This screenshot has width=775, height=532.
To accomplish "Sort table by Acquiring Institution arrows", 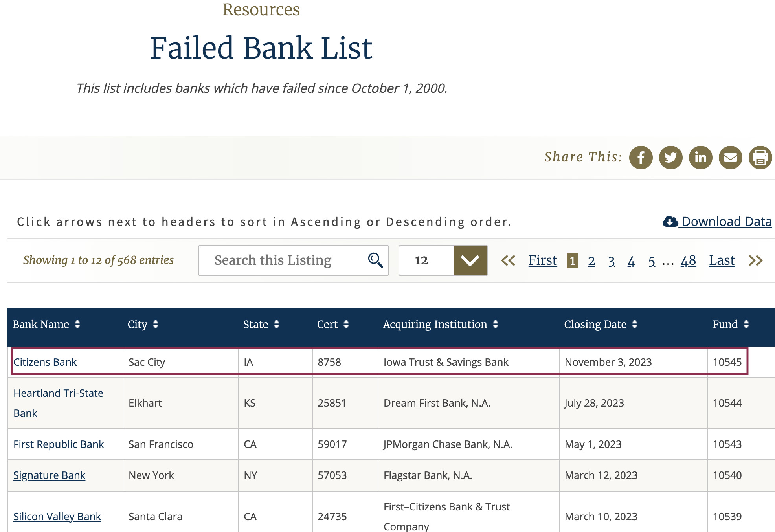I will click(x=496, y=324).
